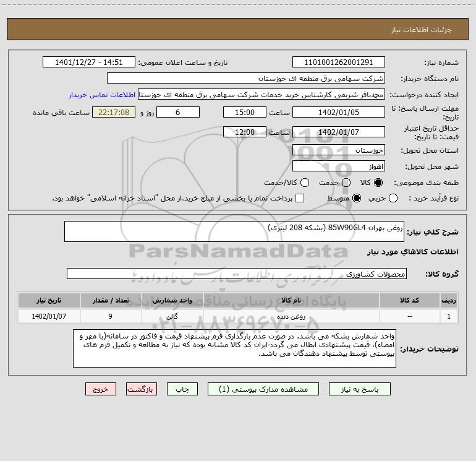Screen dimensions: 476x461
Task: Toggle the اسناد خزانه اسلامی payment checkbox
Action: click(300, 198)
